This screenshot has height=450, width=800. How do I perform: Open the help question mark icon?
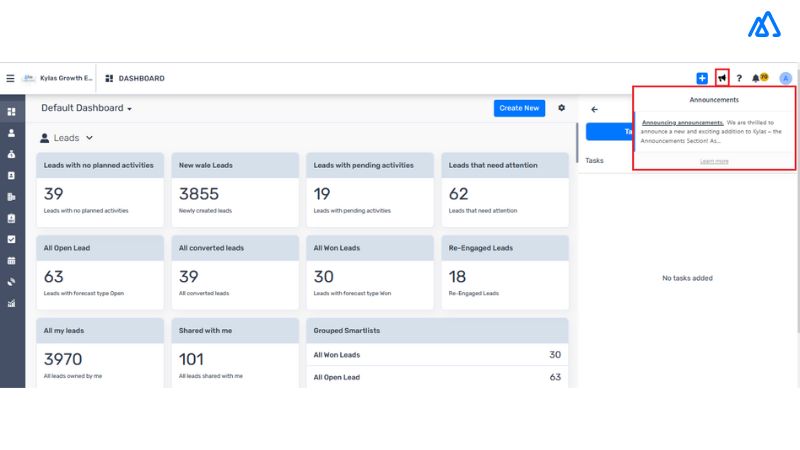pyautogui.click(x=739, y=78)
